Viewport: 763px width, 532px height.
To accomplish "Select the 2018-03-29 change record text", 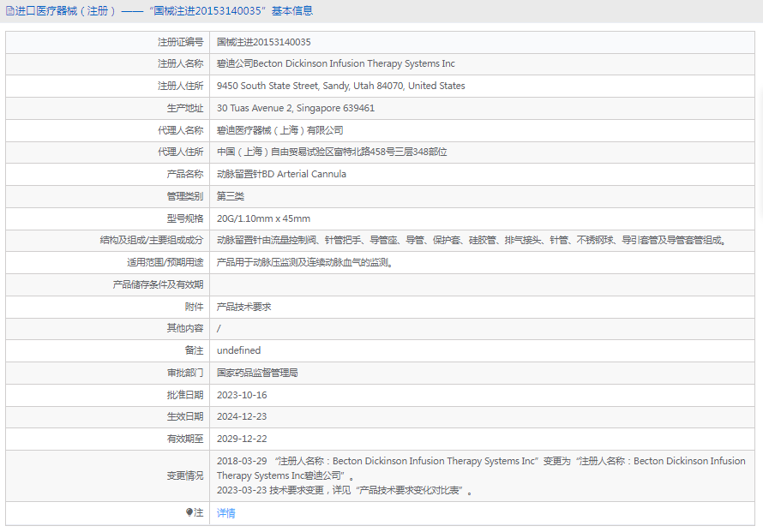I will (481, 468).
